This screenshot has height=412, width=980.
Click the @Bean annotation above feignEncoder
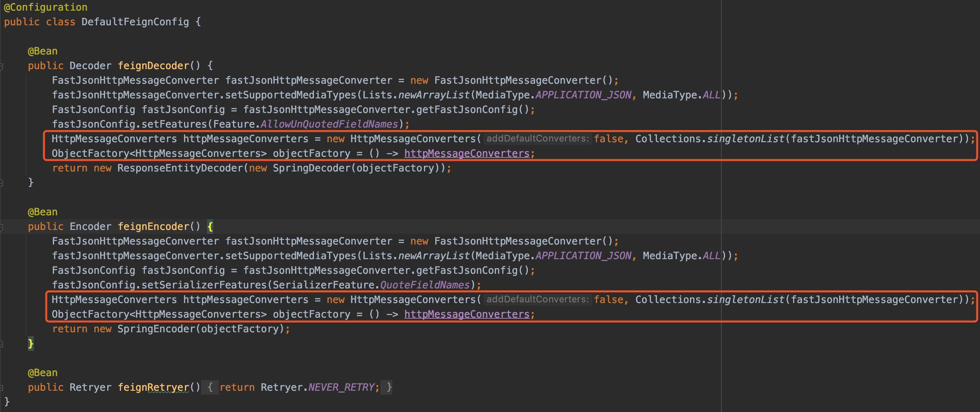click(x=42, y=212)
